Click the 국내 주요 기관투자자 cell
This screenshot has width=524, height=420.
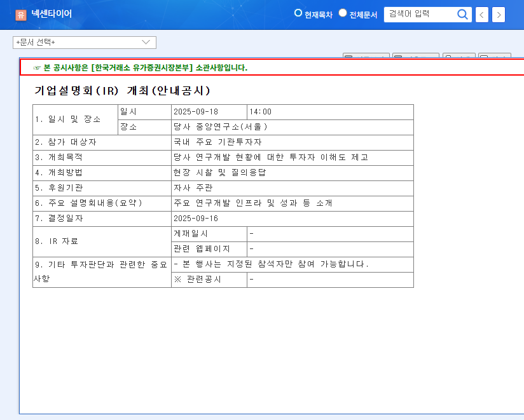[293, 142]
